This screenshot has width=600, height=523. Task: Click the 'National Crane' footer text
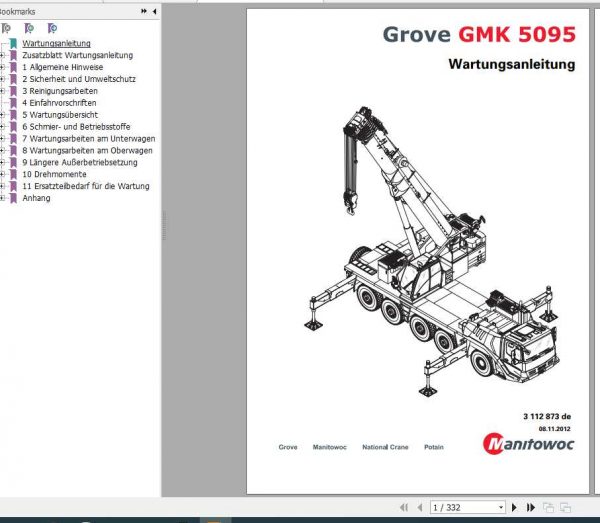[x=385, y=447]
